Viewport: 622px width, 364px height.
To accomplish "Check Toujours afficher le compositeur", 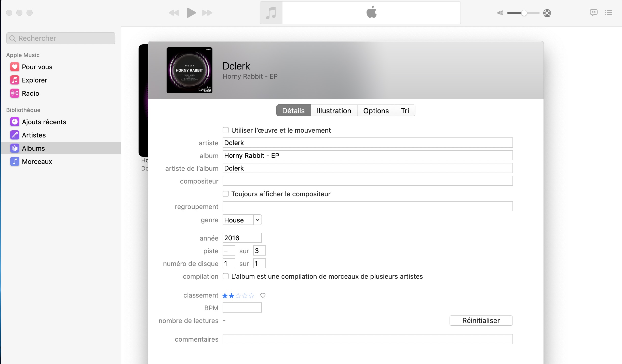I will click(x=226, y=194).
